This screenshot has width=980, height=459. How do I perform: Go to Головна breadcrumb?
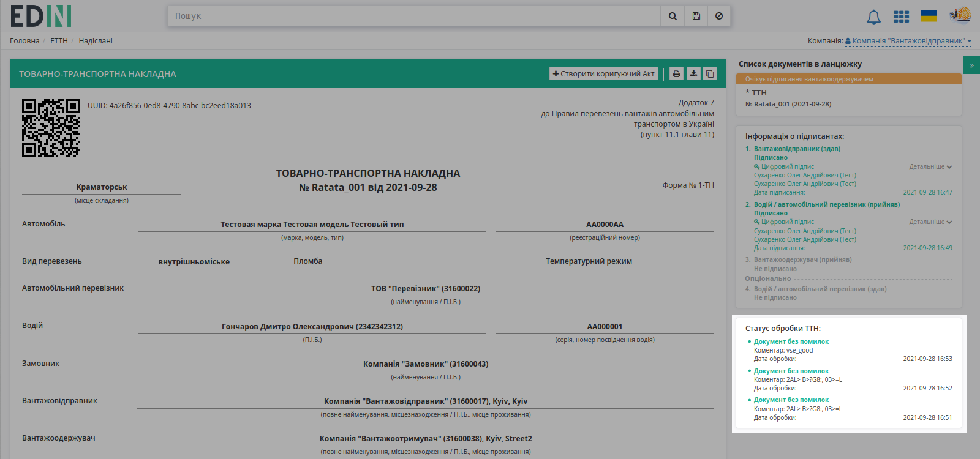point(24,41)
